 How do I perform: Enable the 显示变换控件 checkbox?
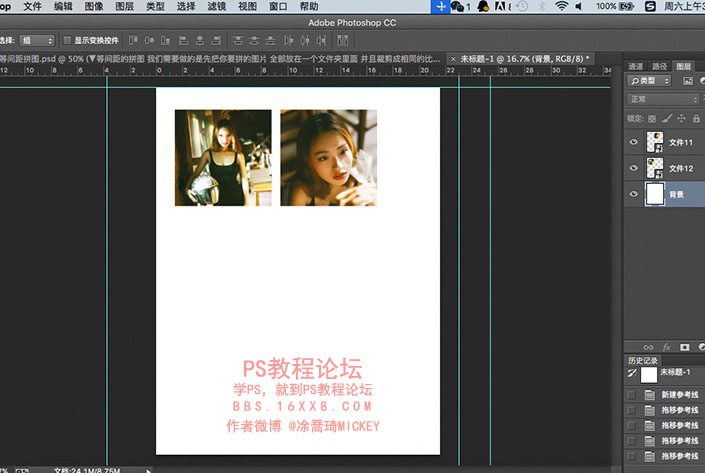point(67,40)
